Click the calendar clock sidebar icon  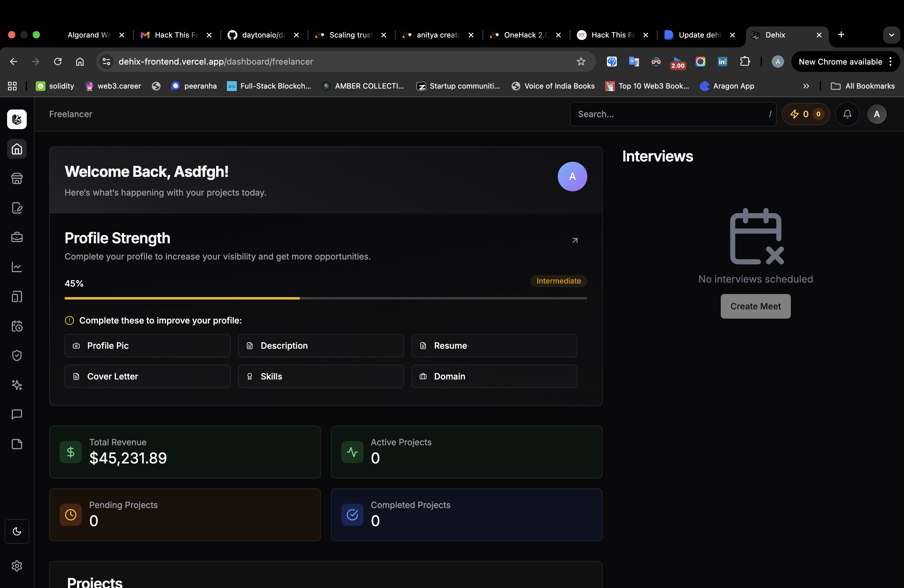17,326
